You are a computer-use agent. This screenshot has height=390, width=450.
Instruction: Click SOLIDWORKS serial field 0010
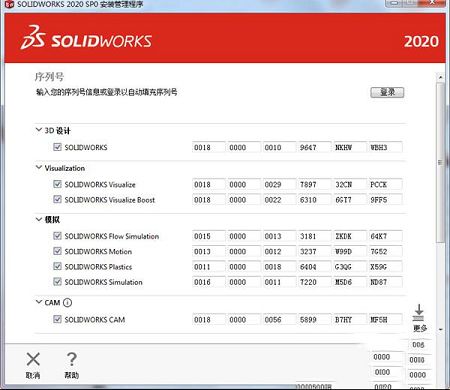[279, 147]
